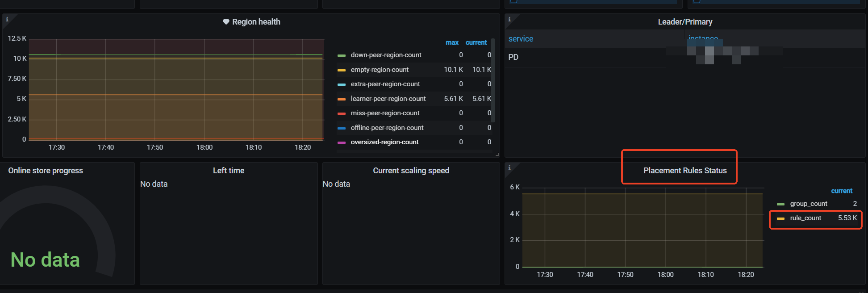868x293 pixels.
Task: Open the Online store progress panel title menu
Action: [x=46, y=171]
